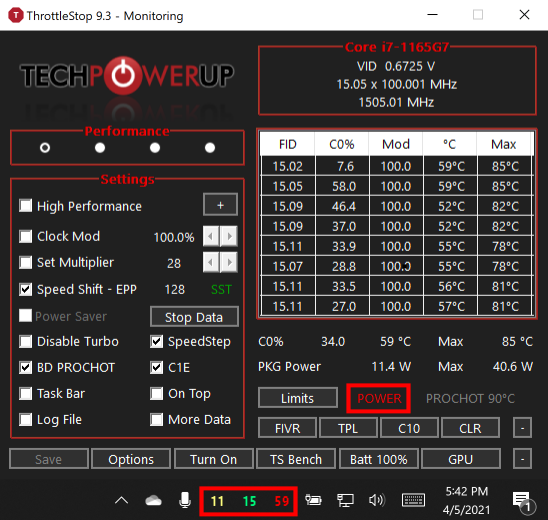The image size is (548, 520).
Task: Click the Batt 100% button
Action: pos(378,459)
